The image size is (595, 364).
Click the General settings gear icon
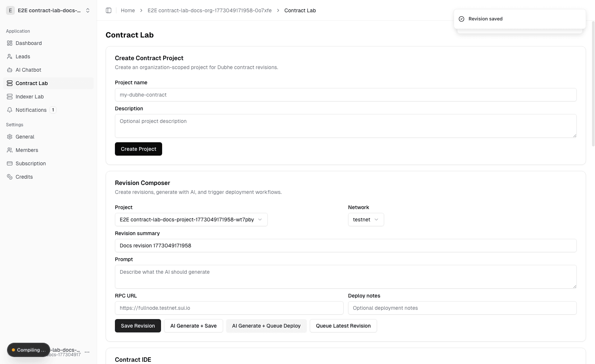(x=10, y=137)
